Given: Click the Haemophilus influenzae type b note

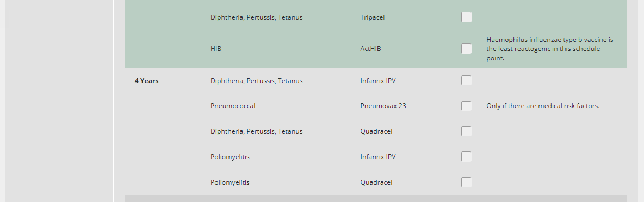Looking at the screenshot, I should 550,49.
